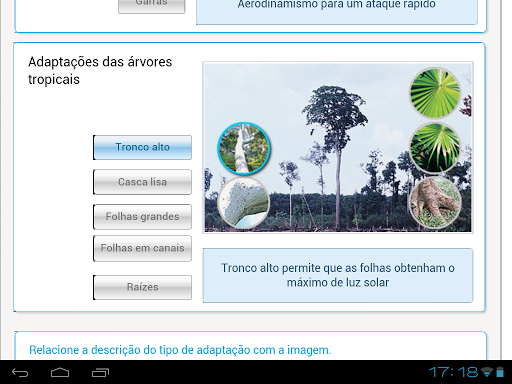Click the Tronco alto button
Screen dimensions: 512x384
pyautogui.click(x=142, y=147)
